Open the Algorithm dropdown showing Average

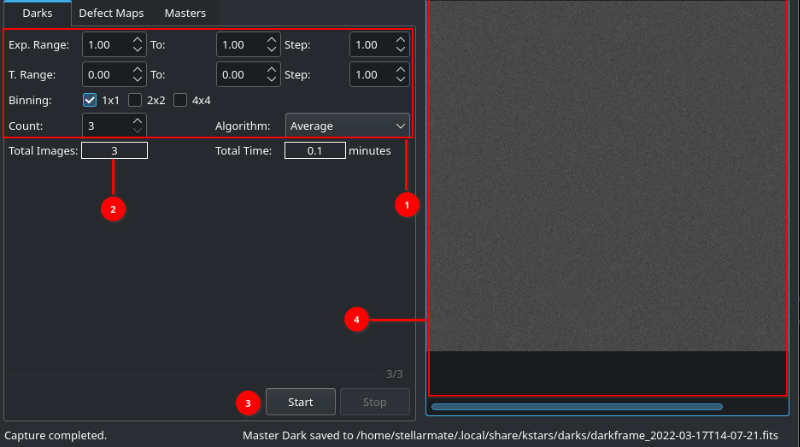click(347, 126)
